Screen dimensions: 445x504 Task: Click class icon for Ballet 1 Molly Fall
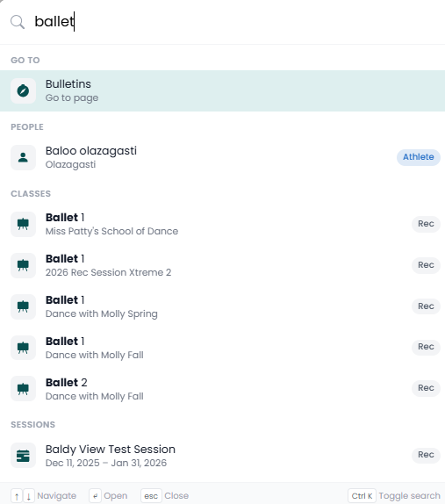[23, 348]
